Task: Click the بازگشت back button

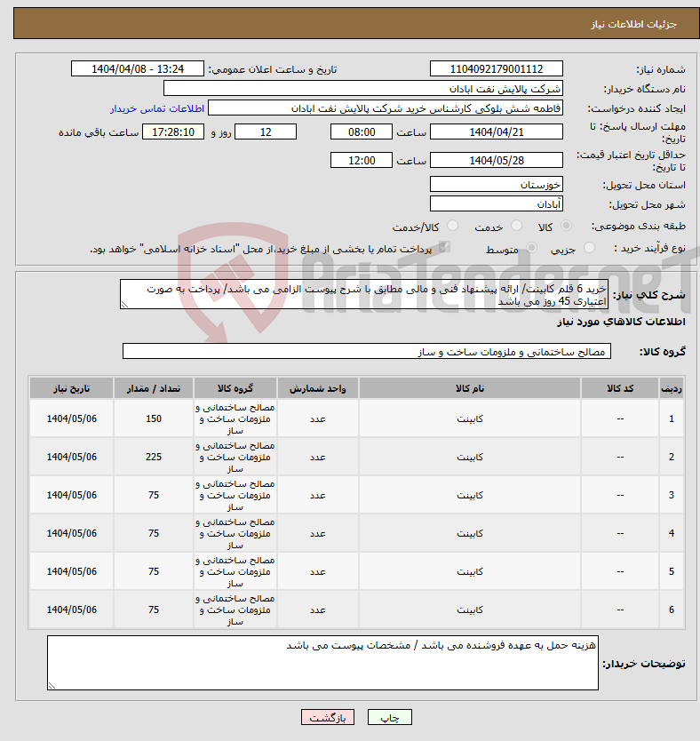Action: click(327, 717)
